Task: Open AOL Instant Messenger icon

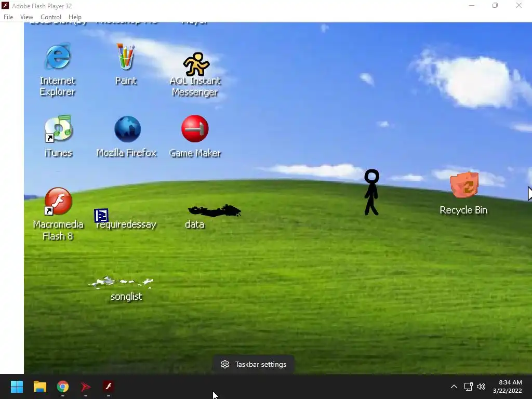Action: click(x=196, y=64)
